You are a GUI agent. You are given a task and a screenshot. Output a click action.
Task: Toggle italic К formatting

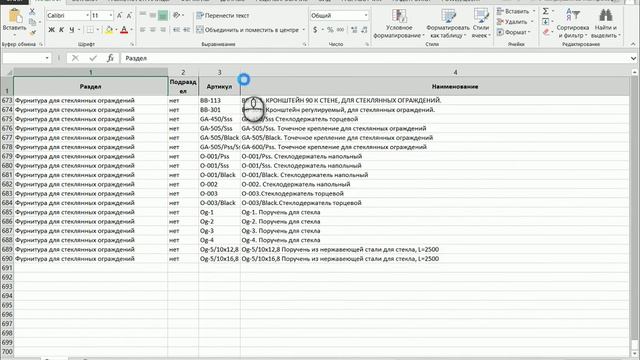point(61,30)
